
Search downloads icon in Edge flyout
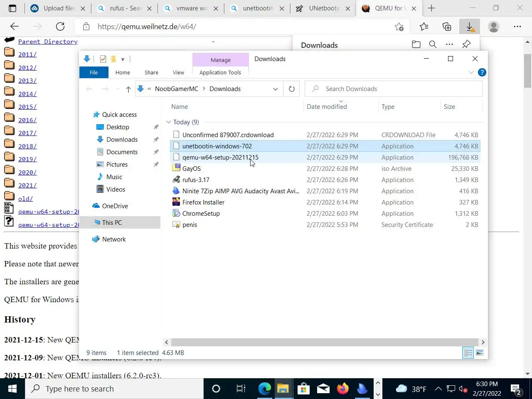(433, 44)
